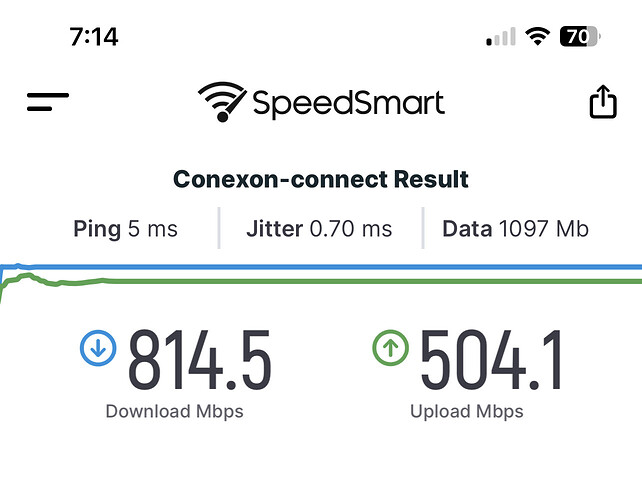Tap the Download Mbps label

(x=174, y=412)
